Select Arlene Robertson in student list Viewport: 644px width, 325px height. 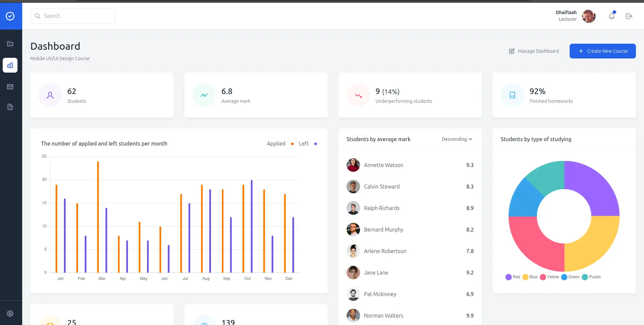410,251
